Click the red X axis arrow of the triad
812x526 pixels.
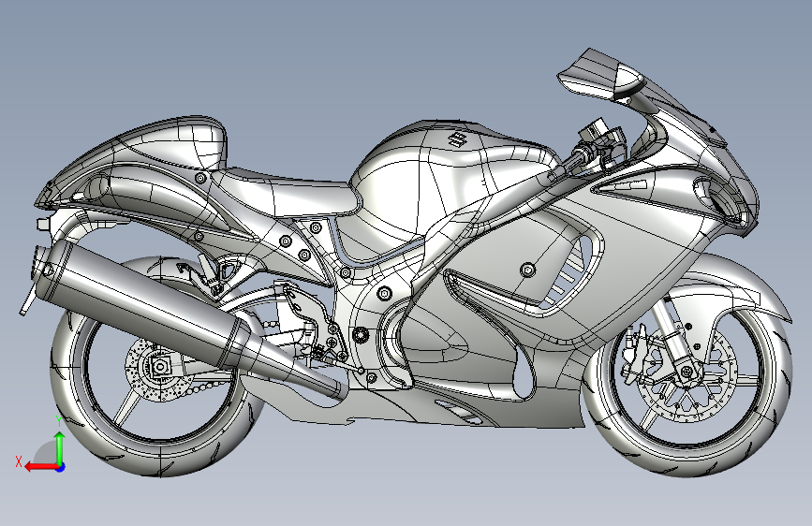point(40,467)
